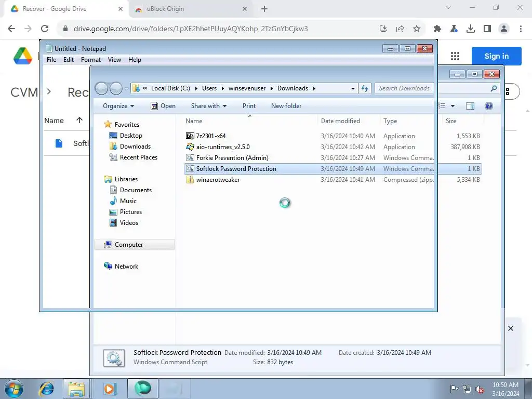Open Notepad File menu

tap(51, 60)
